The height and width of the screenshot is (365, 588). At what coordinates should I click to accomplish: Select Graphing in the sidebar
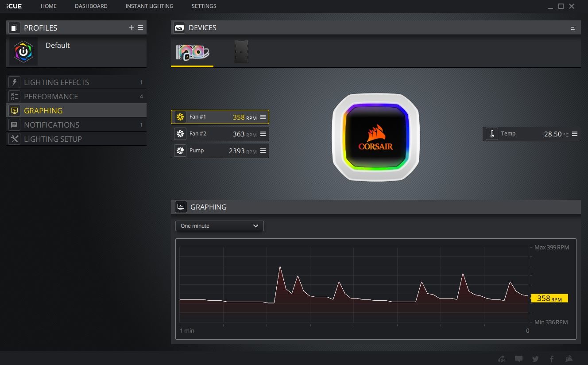pos(76,111)
